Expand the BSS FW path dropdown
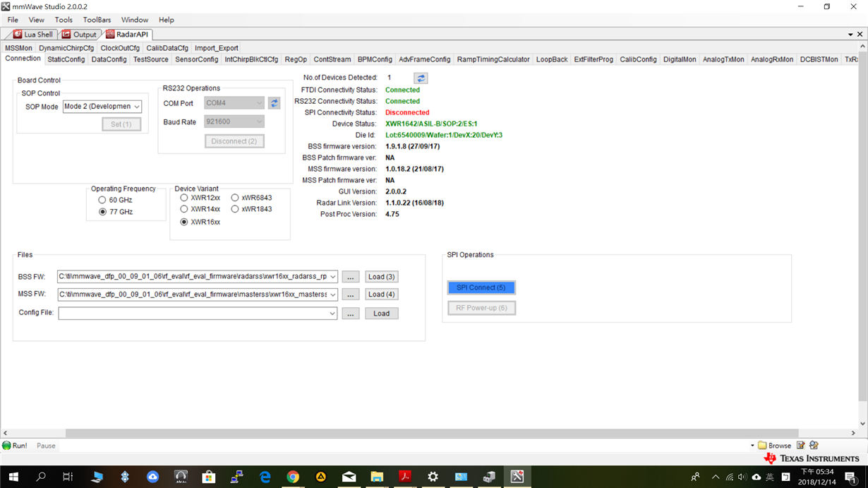 pos(333,277)
